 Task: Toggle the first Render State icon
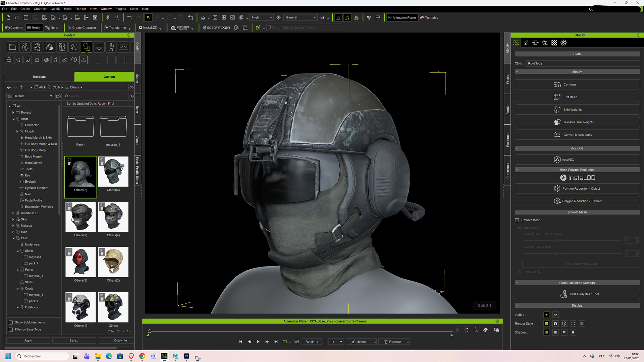coord(546,323)
